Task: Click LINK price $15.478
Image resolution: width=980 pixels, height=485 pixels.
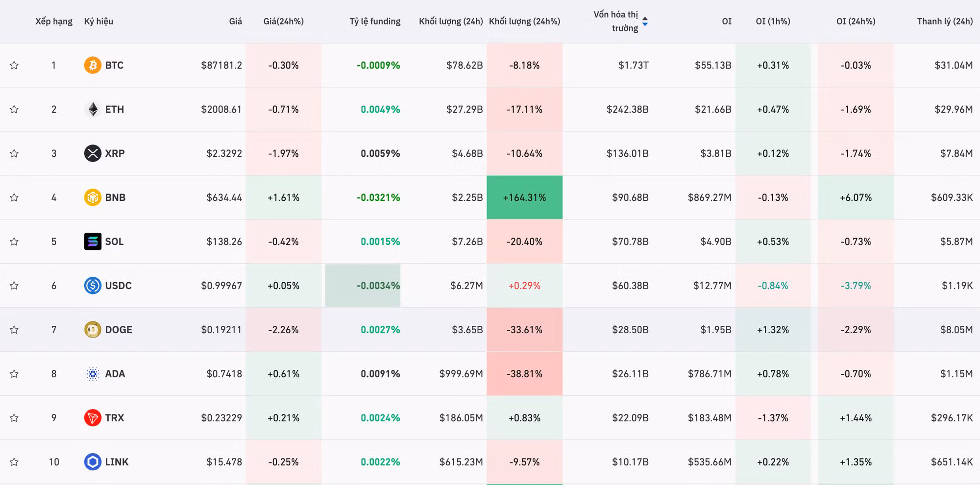Action: [224, 462]
